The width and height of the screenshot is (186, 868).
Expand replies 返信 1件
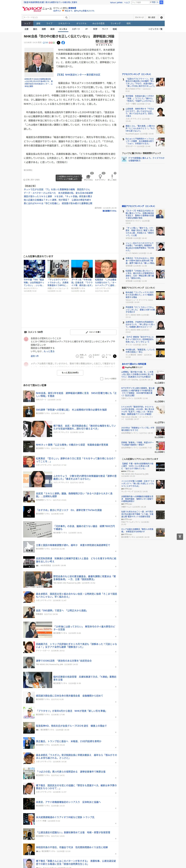click(x=34, y=356)
